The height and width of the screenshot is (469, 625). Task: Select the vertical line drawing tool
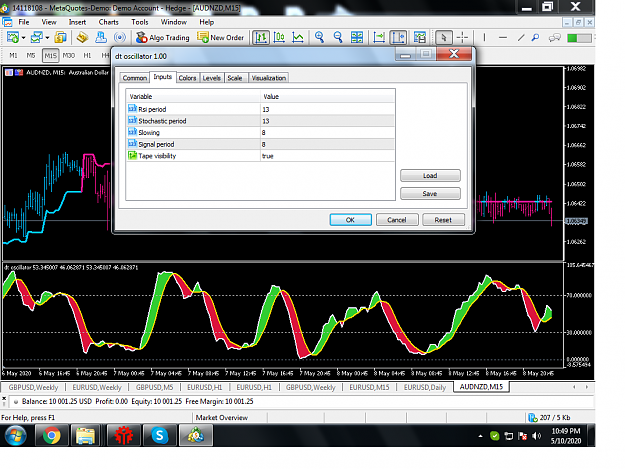click(484, 37)
